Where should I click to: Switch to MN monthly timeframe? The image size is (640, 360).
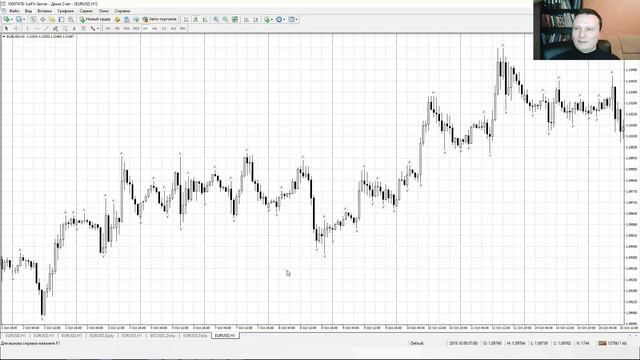[182, 28]
